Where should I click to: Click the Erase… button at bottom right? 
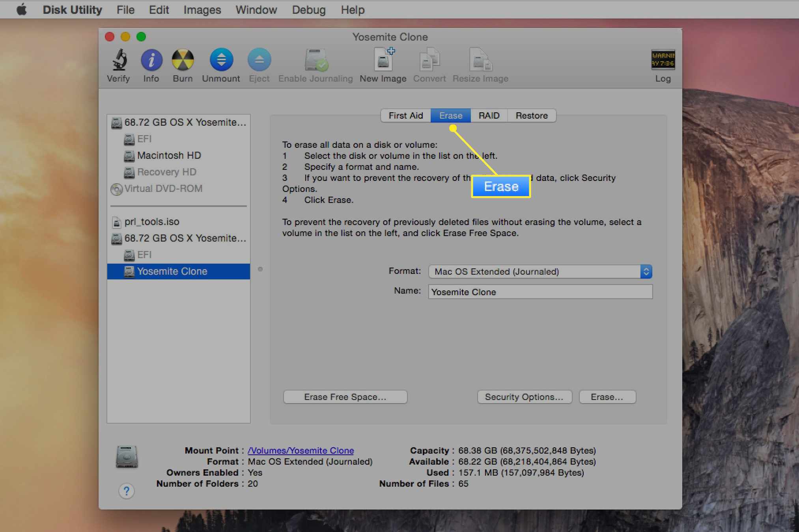point(607,397)
